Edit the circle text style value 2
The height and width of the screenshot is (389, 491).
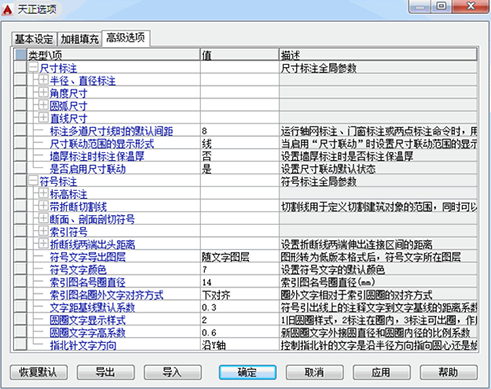point(240,320)
